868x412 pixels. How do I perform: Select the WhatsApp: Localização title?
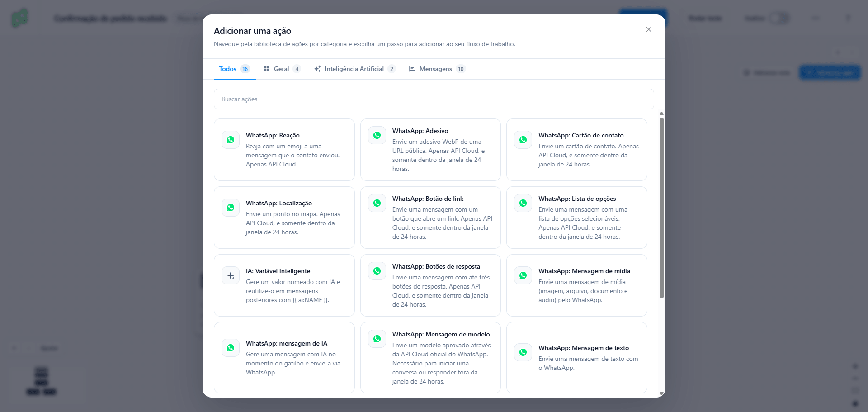pos(279,203)
